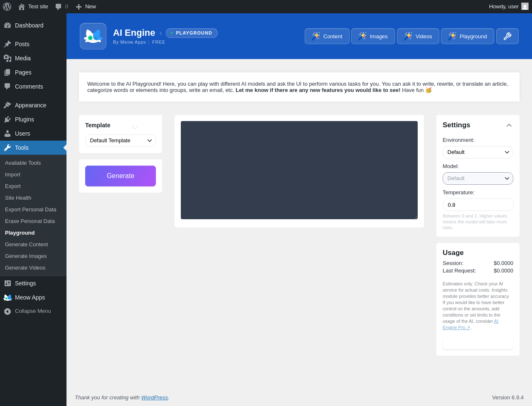Click the Template heading label
This screenshot has height=406, width=532.
tap(98, 125)
